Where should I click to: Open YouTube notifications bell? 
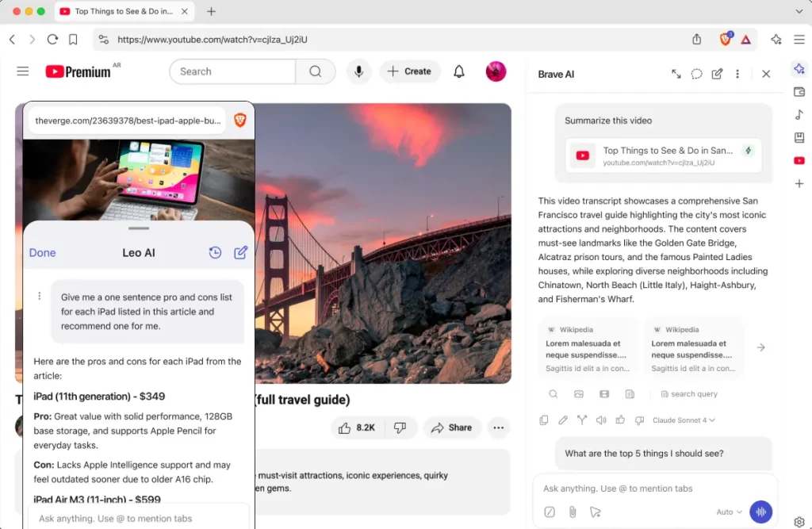[458, 71]
